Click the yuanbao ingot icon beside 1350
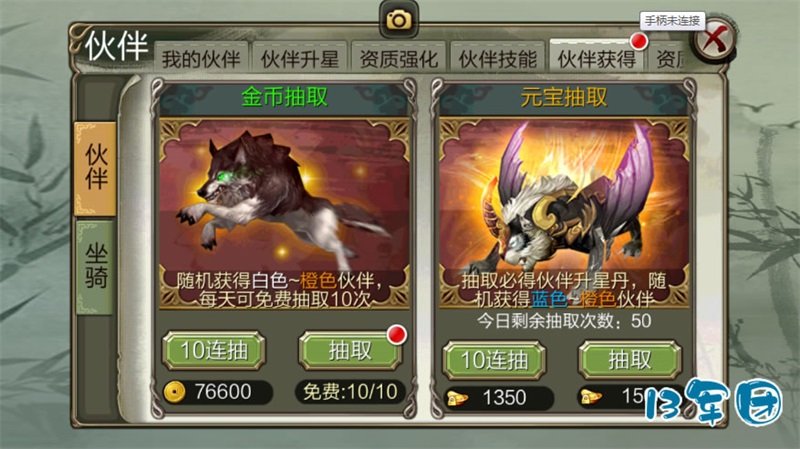 [x=458, y=397]
